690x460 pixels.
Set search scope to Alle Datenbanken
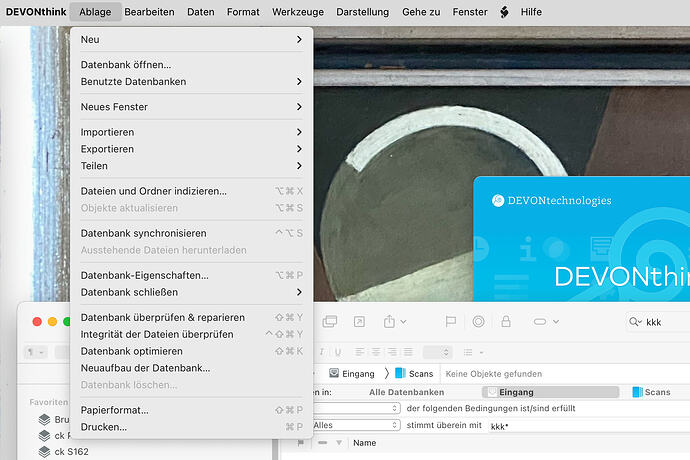click(x=407, y=392)
